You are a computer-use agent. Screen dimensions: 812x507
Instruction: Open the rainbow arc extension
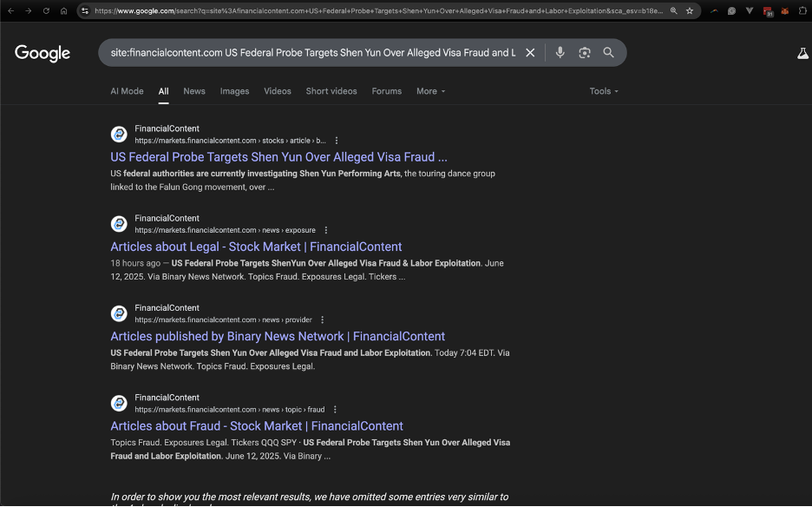point(714,10)
